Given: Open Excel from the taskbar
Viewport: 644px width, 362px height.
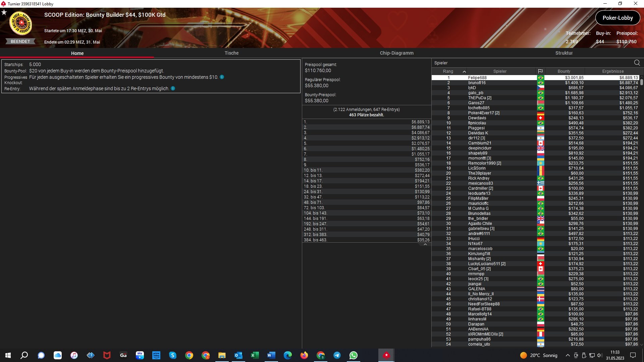Looking at the screenshot, I should coord(255,355).
